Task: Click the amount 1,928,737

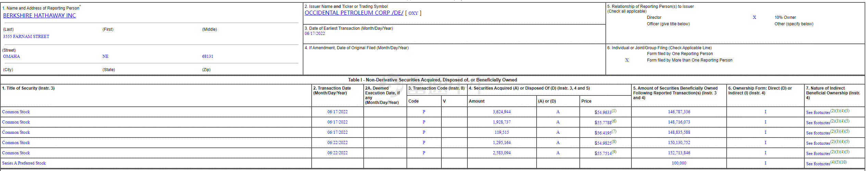Action: click(x=502, y=122)
